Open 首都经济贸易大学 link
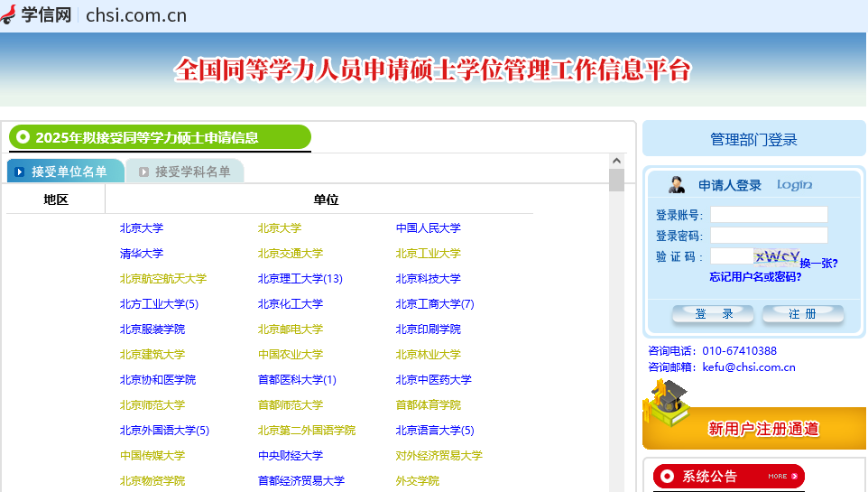The image size is (868, 492). coord(301,481)
